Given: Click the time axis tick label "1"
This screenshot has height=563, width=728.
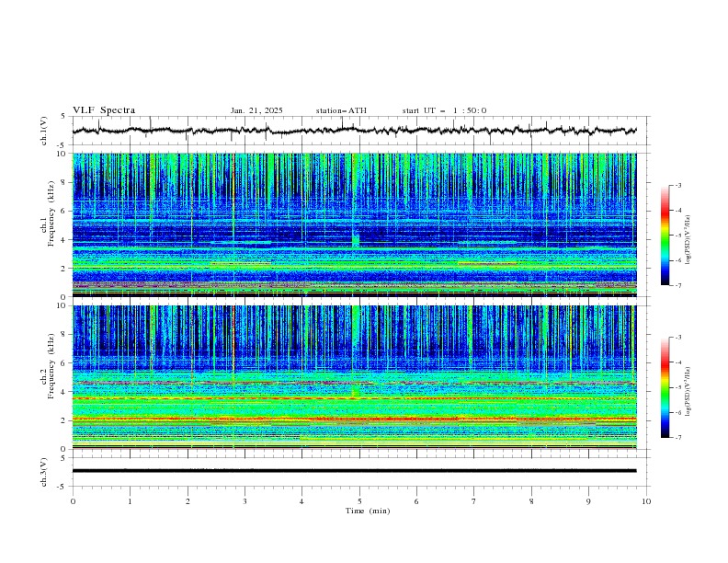Looking at the screenshot, I should tap(130, 501).
